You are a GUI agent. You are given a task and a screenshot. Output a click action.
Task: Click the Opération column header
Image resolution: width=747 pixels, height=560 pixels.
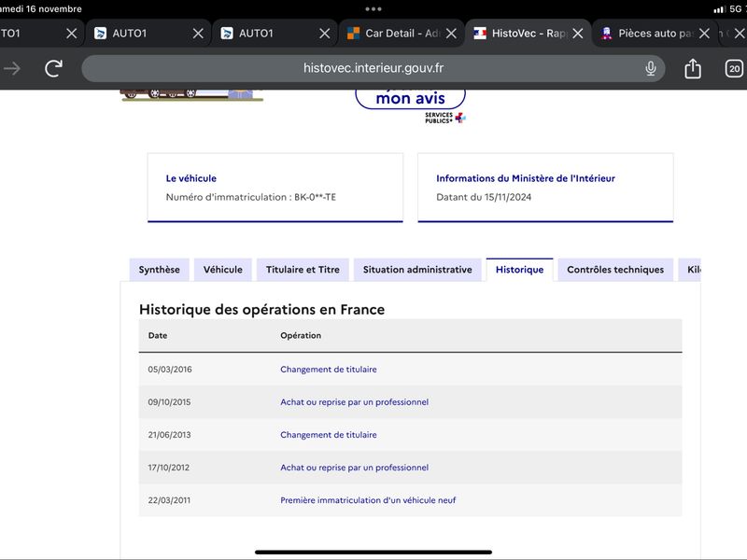(x=301, y=335)
